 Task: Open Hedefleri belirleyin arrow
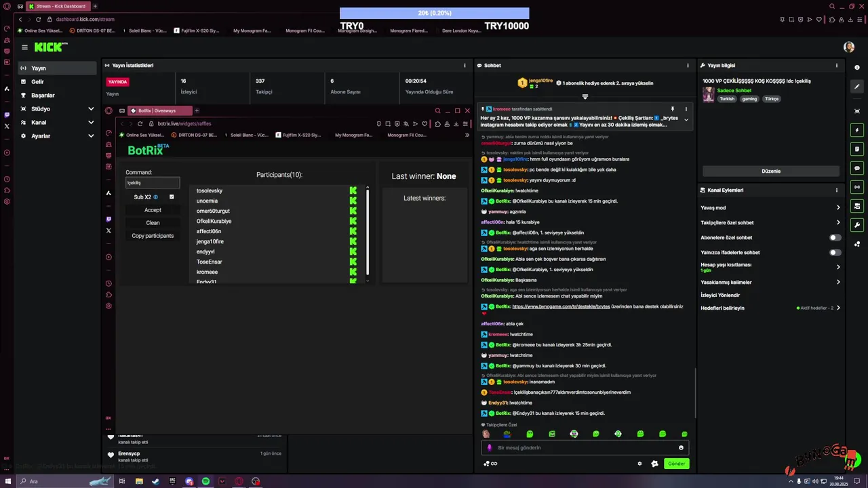(838, 308)
